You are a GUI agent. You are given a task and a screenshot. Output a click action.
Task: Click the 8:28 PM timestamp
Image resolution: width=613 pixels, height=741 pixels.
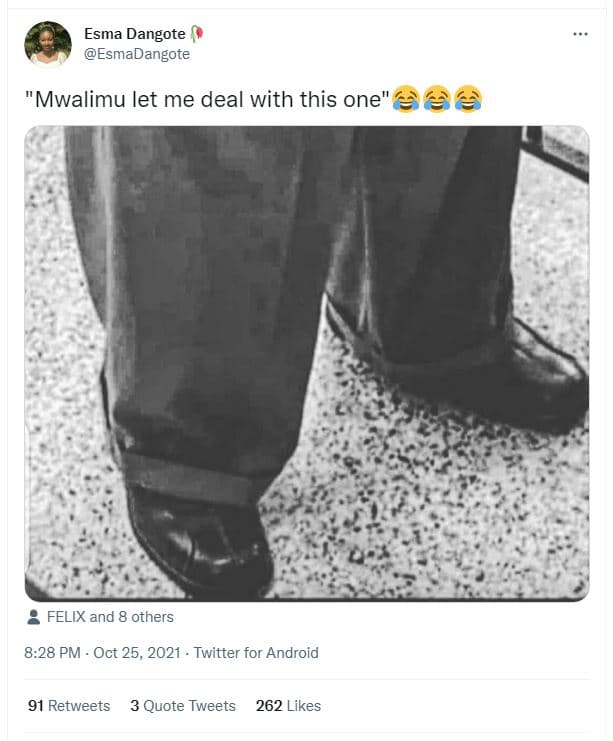52,653
